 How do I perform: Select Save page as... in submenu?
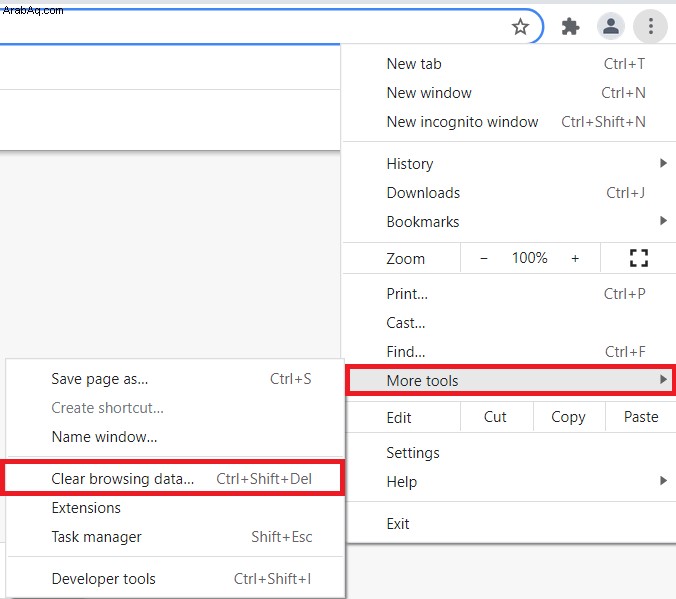pos(175,379)
